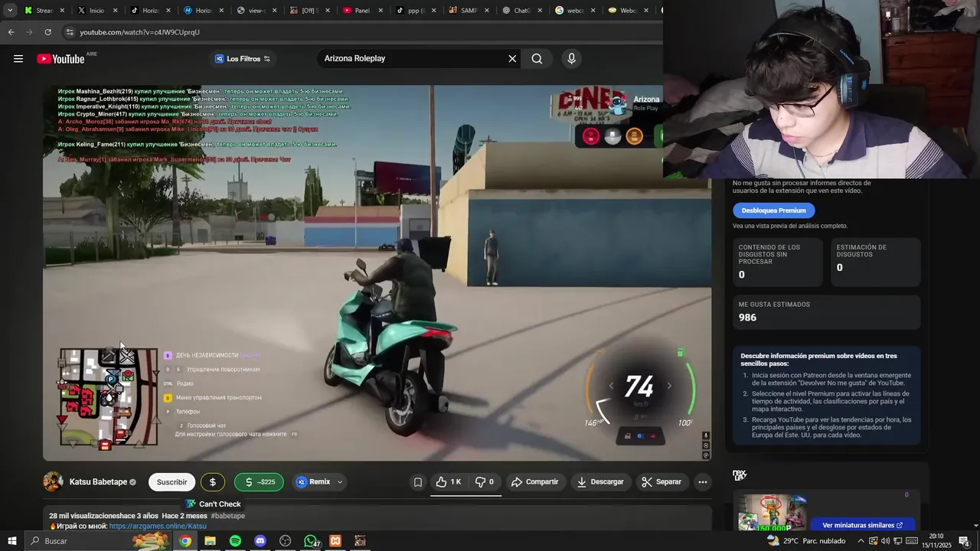
Task: Go to the YouTube home logo
Action: tap(60, 59)
